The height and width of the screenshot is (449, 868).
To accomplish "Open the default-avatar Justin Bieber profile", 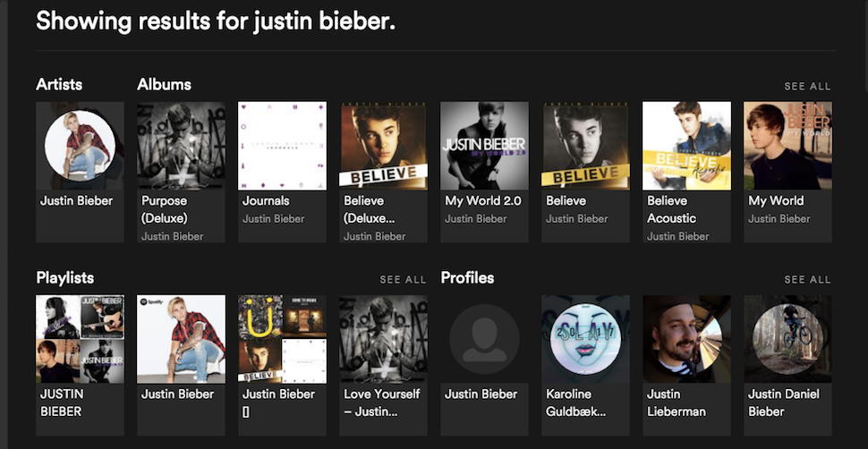I will (484, 339).
